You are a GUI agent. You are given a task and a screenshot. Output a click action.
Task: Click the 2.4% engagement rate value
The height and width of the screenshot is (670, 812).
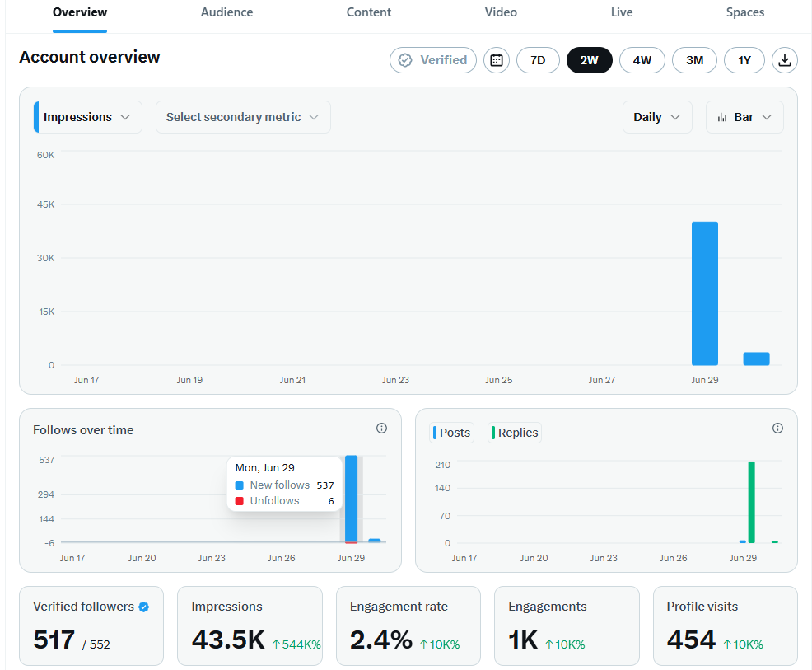[x=381, y=640]
